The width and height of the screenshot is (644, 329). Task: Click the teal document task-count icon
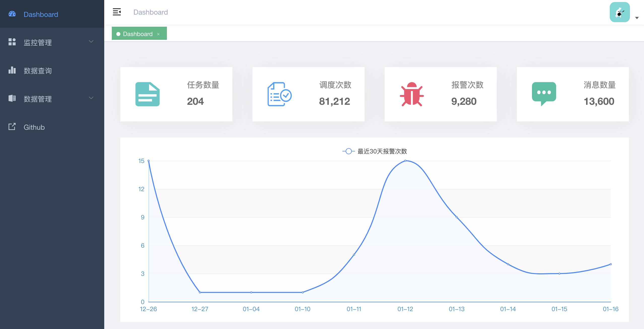point(147,94)
